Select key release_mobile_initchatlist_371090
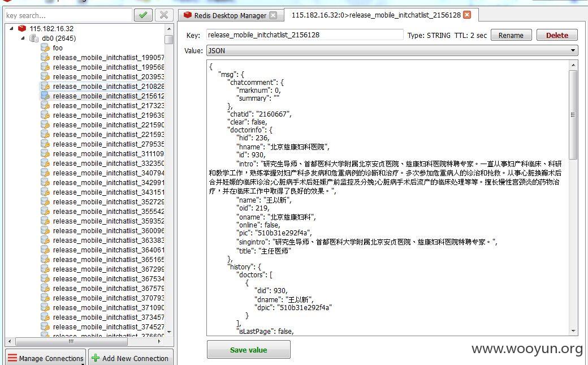The width and height of the screenshot is (588, 365). point(109,307)
